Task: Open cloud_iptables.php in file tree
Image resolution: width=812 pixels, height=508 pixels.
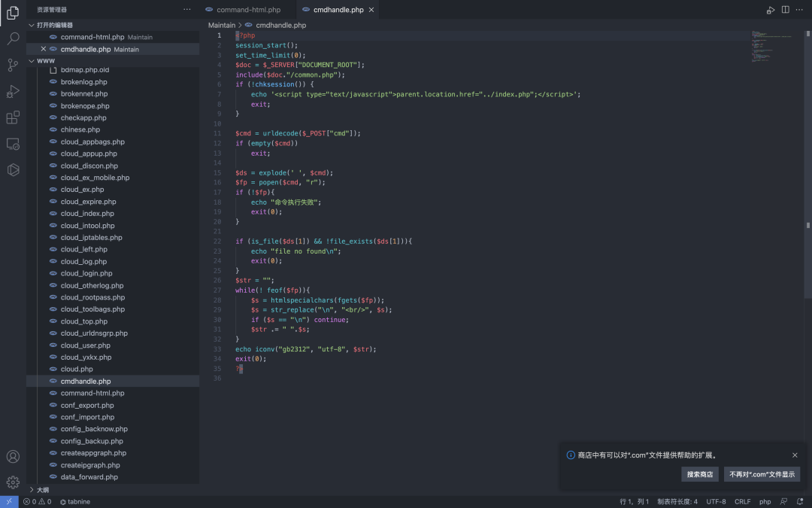Action: (113, 237)
